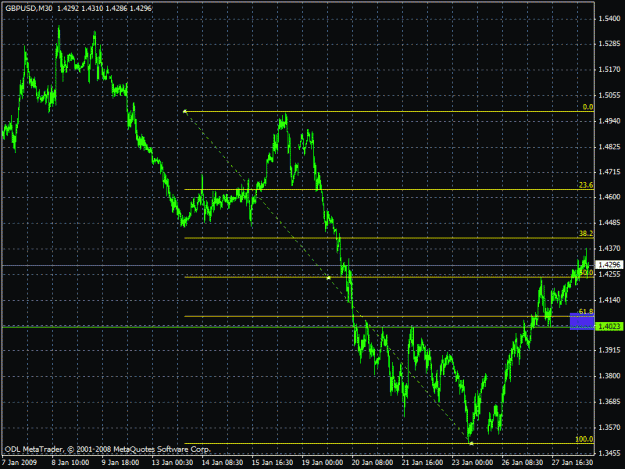Click the 14 Jan 08:30 time label

pos(222,462)
